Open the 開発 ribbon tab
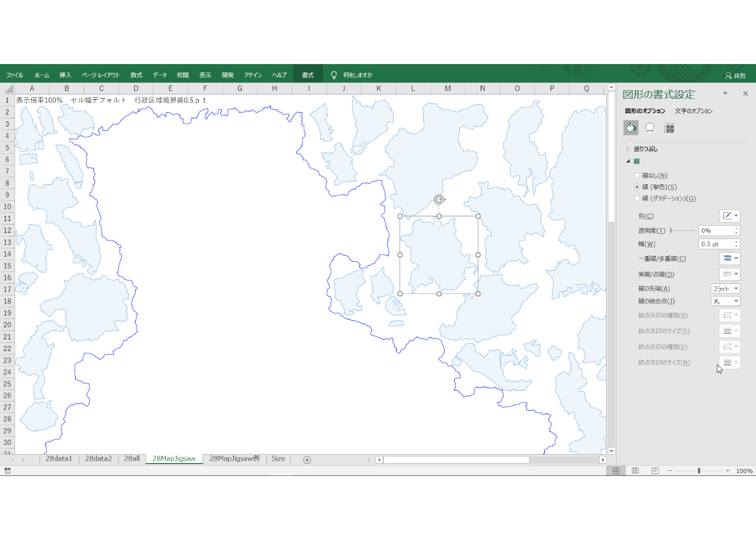The height and width of the screenshot is (540, 756). coord(227,74)
